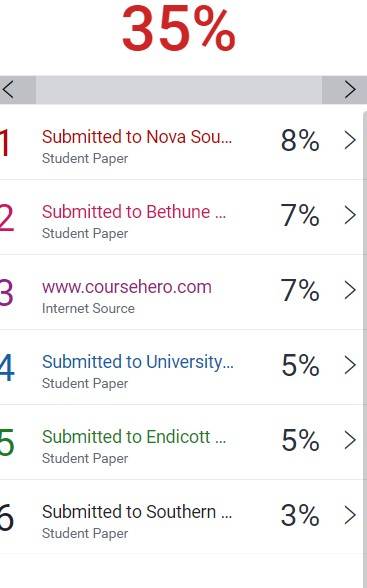Go to next match using right arrow

tap(345, 90)
